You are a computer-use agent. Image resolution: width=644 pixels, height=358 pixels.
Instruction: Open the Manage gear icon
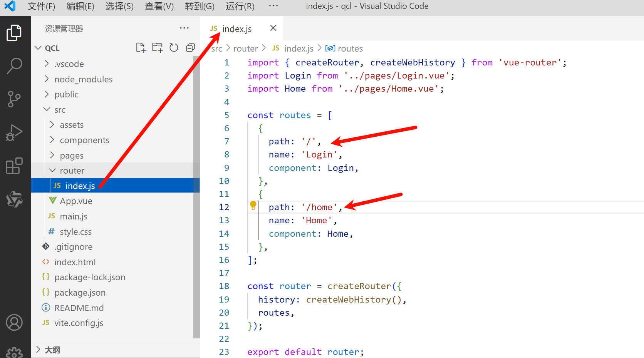[14, 352]
